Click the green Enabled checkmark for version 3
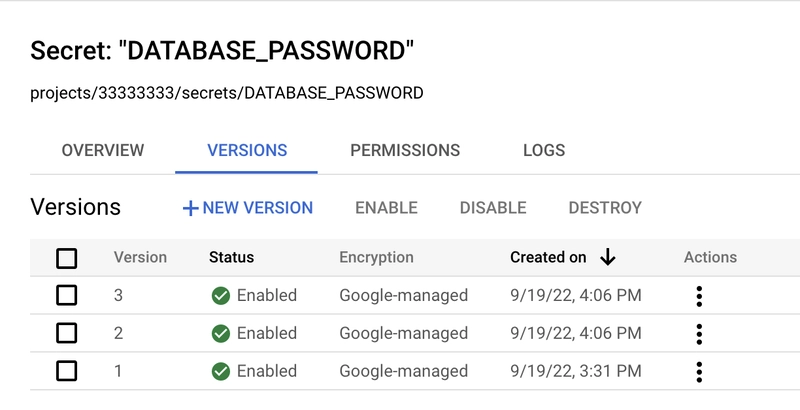Viewport: 800px width, 410px height. (220, 296)
